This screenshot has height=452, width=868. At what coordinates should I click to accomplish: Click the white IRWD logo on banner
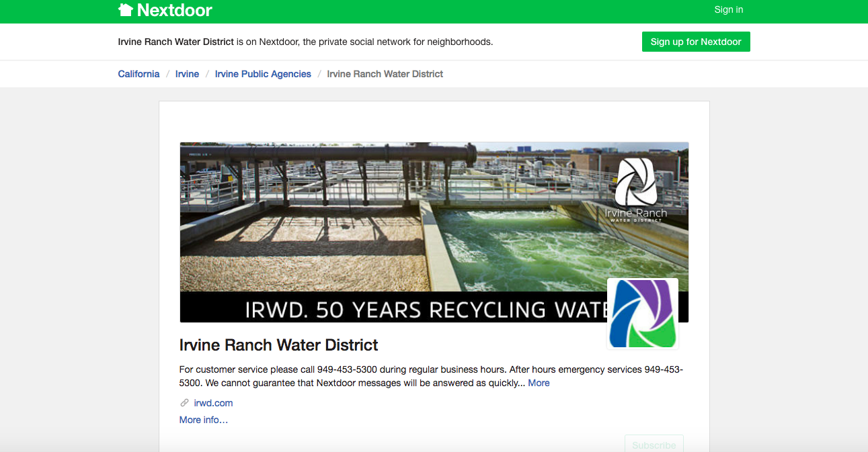(x=636, y=189)
